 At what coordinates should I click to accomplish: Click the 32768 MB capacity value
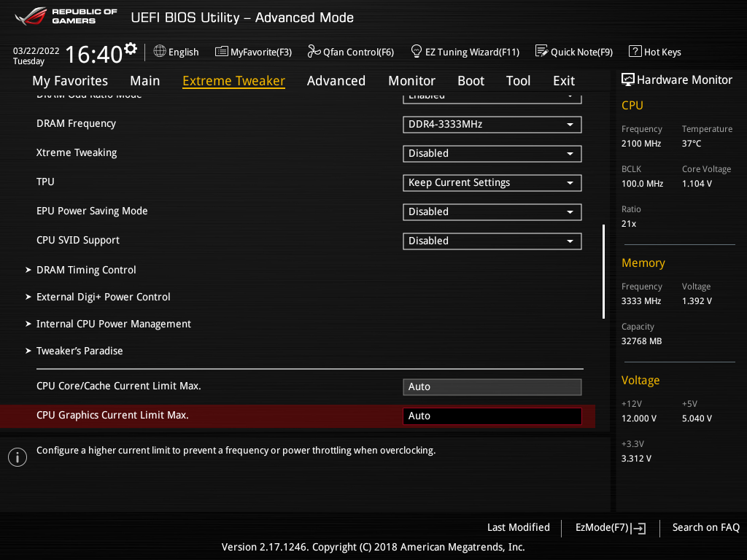[x=642, y=341]
